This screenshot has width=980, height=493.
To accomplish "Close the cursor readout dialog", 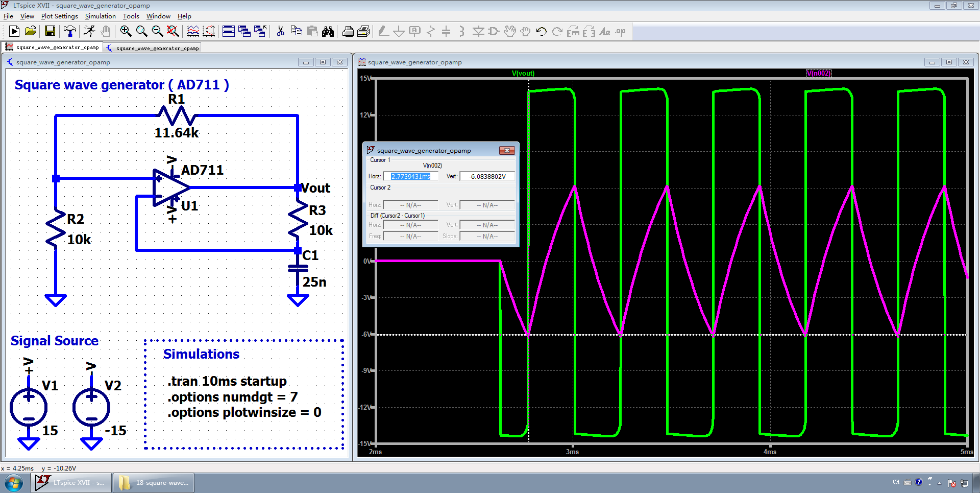I will click(x=506, y=150).
